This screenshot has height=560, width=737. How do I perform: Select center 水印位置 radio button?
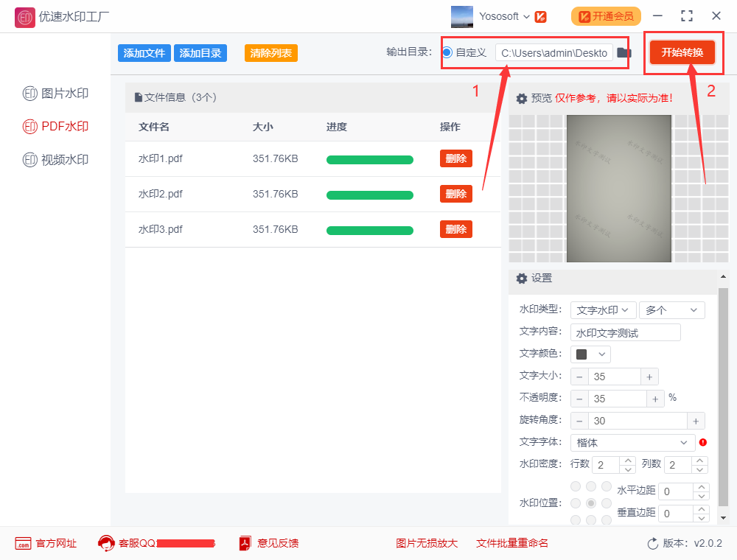click(x=591, y=503)
